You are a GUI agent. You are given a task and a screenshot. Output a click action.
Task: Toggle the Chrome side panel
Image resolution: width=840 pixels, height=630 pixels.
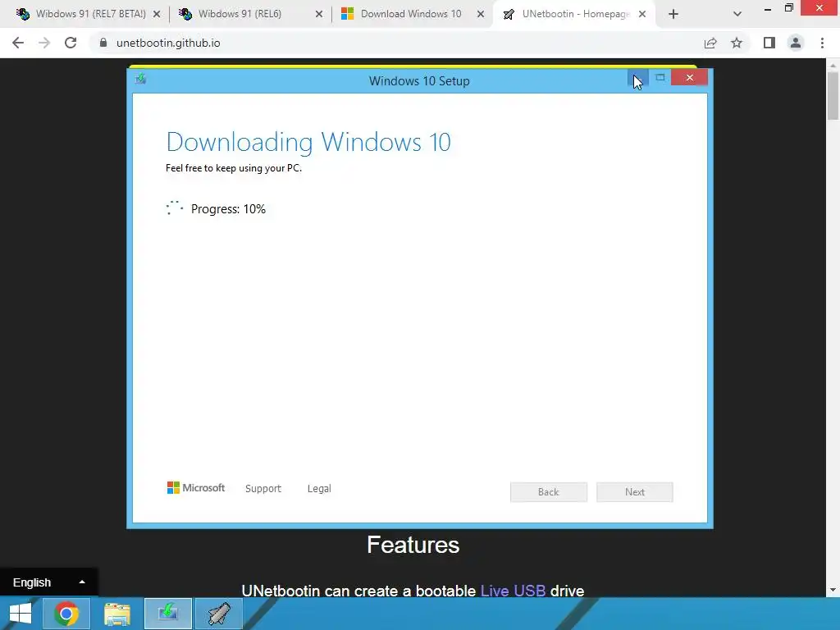(769, 43)
